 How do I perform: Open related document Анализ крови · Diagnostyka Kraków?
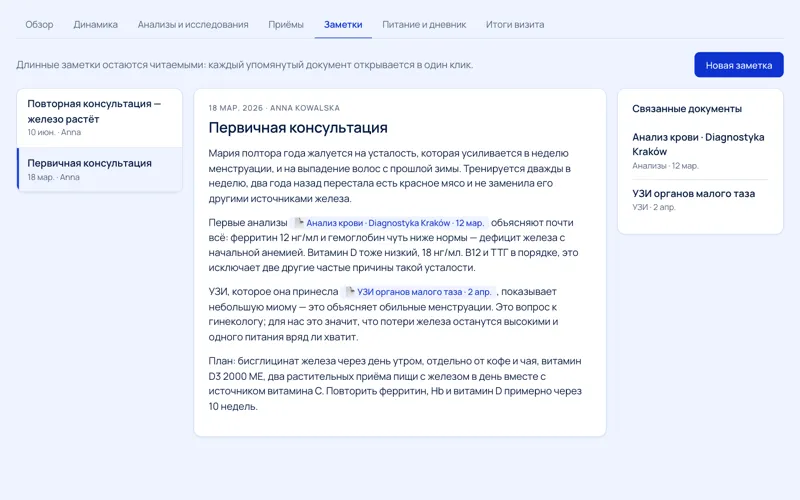tap(700, 151)
